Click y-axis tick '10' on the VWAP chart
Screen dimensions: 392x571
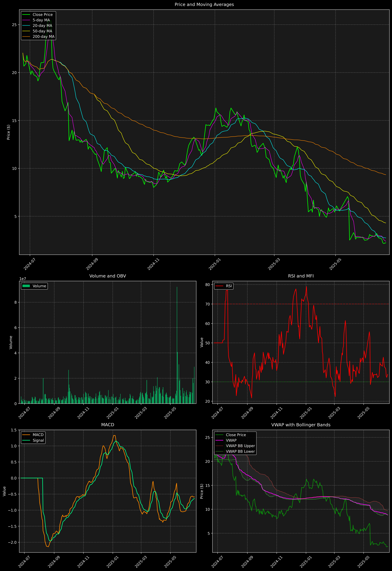tap(208, 509)
